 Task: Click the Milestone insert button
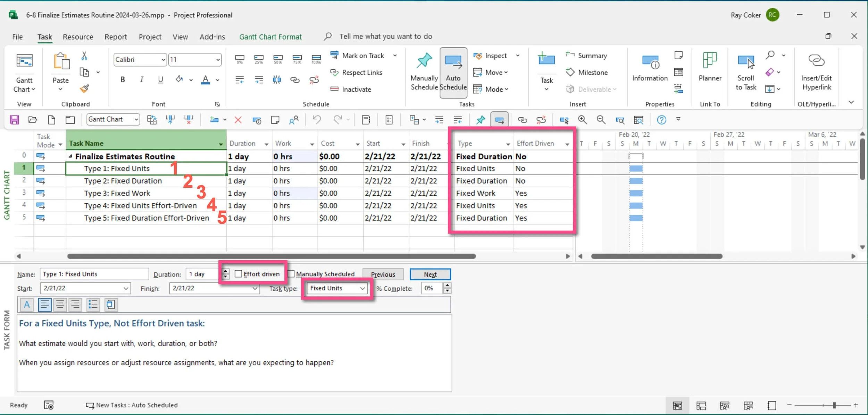point(587,72)
